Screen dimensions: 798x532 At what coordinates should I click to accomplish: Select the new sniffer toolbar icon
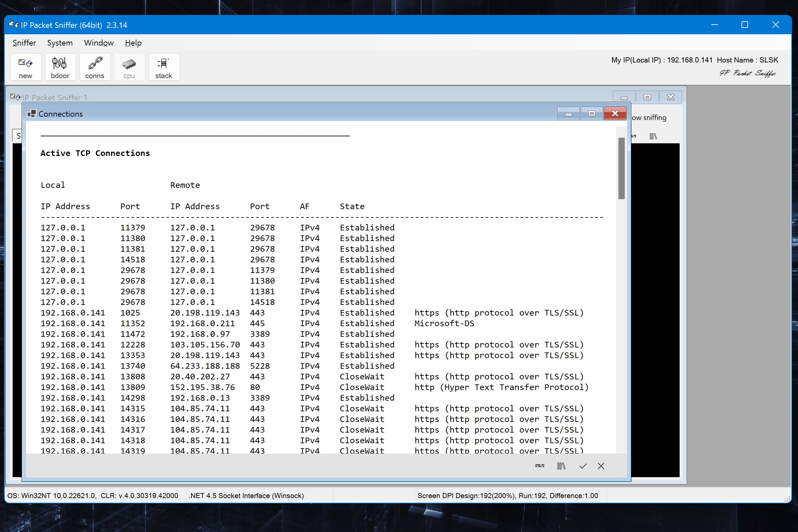(x=26, y=67)
